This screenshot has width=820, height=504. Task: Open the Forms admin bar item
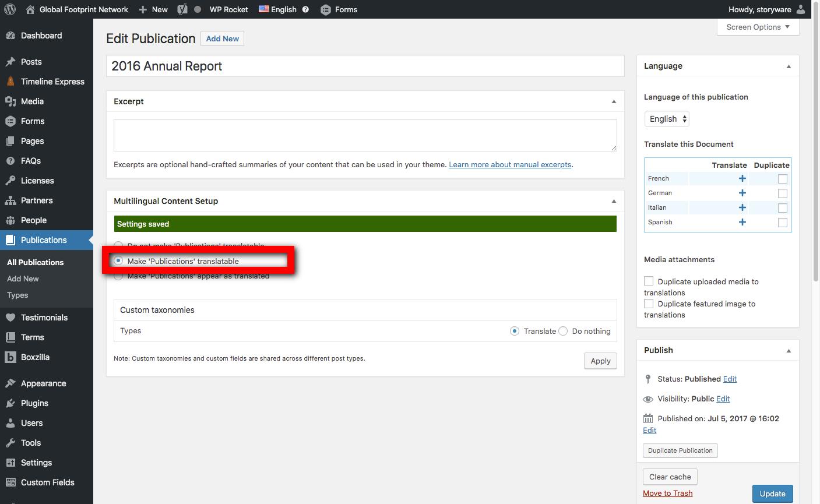coord(339,9)
